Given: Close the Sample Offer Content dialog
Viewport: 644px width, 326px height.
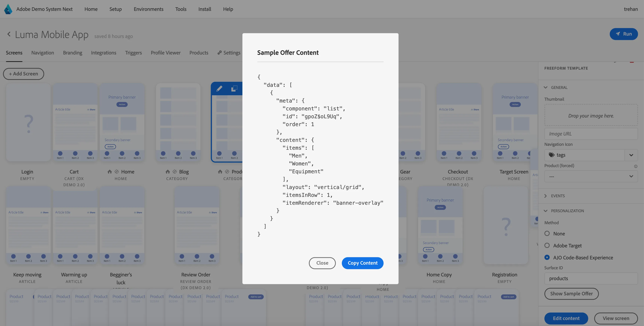Looking at the screenshot, I should (322, 263).
